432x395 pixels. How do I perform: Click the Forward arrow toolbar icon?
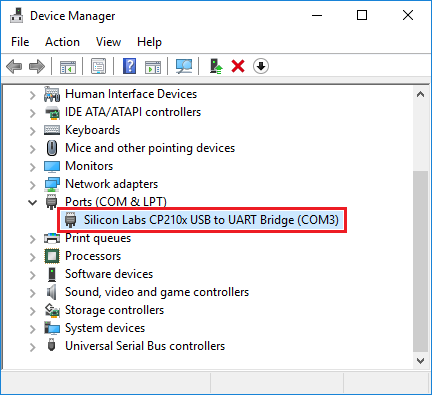tap(37, 66)
